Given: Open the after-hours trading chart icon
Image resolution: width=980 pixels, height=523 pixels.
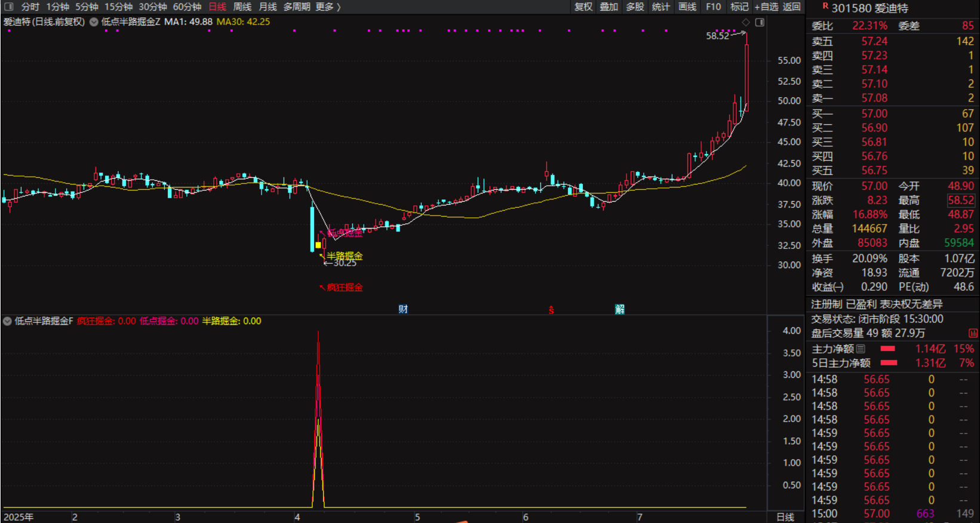Looking at the screenshot, I should (973, 333).
